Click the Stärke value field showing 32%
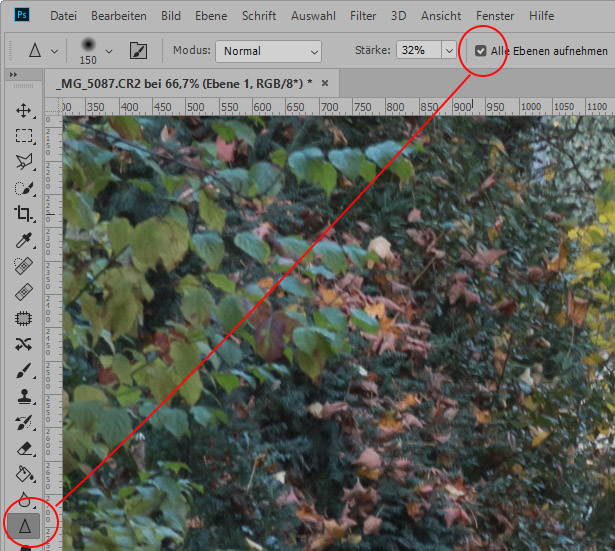Screen dimensions: 615x551 point(415,50)
